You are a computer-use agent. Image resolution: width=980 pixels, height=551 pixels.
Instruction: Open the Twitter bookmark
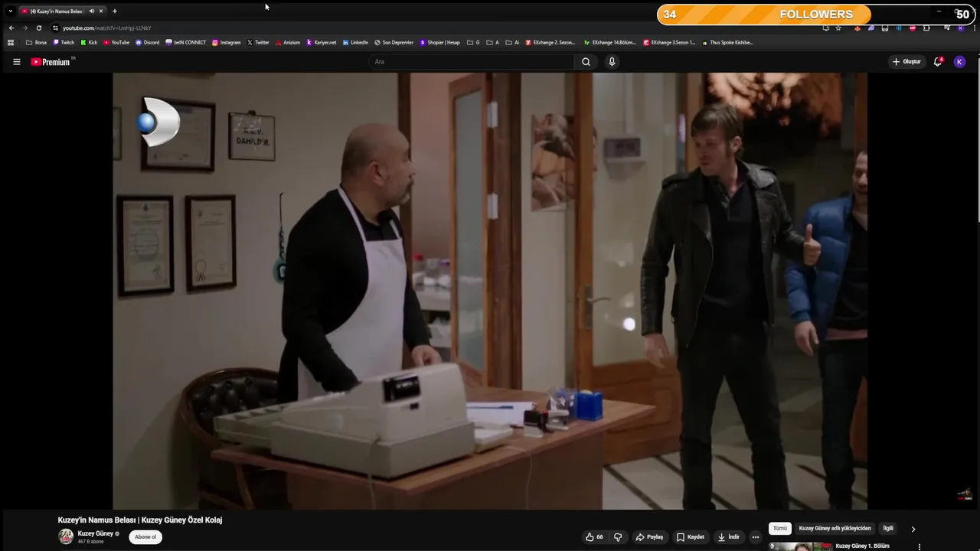click(258, 43)
